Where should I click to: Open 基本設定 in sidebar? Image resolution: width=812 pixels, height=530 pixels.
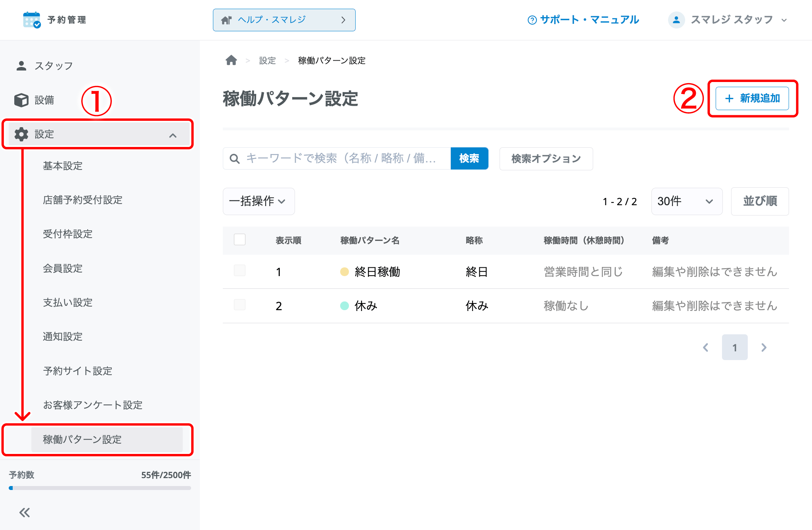click(63, 166)
